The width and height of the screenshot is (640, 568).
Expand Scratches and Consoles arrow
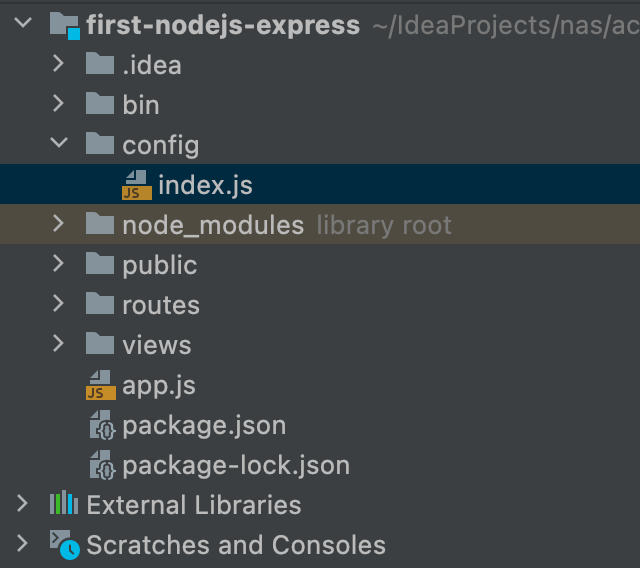tap(22, 544)
